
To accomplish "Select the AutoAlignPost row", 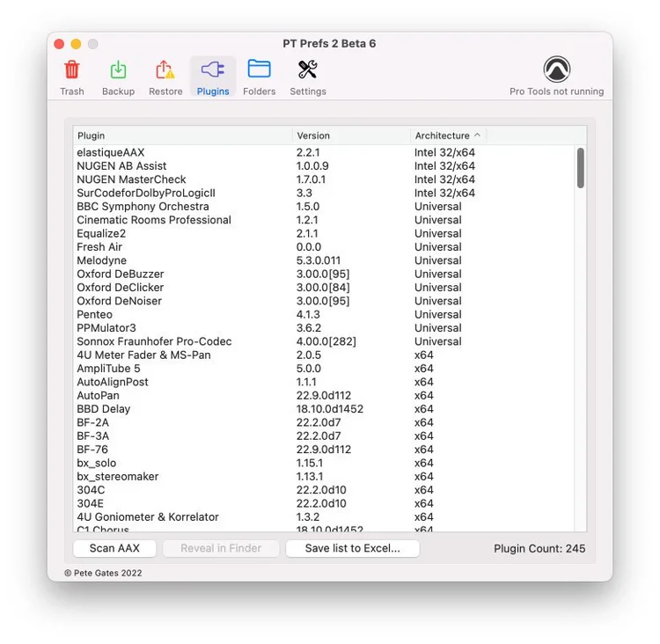I will point(323,382).
